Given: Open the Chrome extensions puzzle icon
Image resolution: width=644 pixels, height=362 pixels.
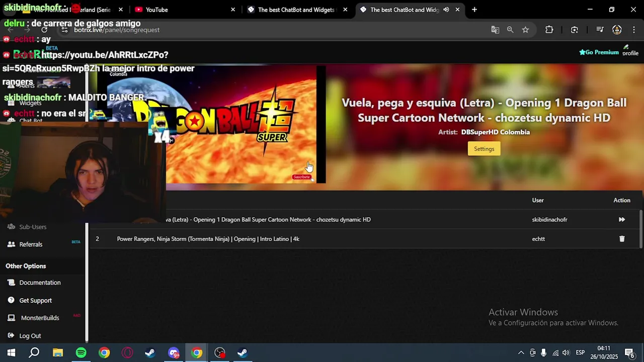Looking at the screenshot, I should 549,30.
